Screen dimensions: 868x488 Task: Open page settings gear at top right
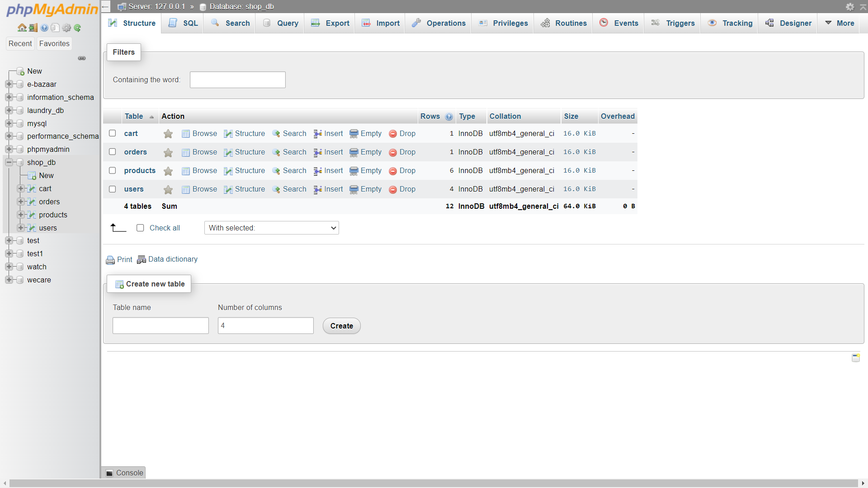(850, 7)
